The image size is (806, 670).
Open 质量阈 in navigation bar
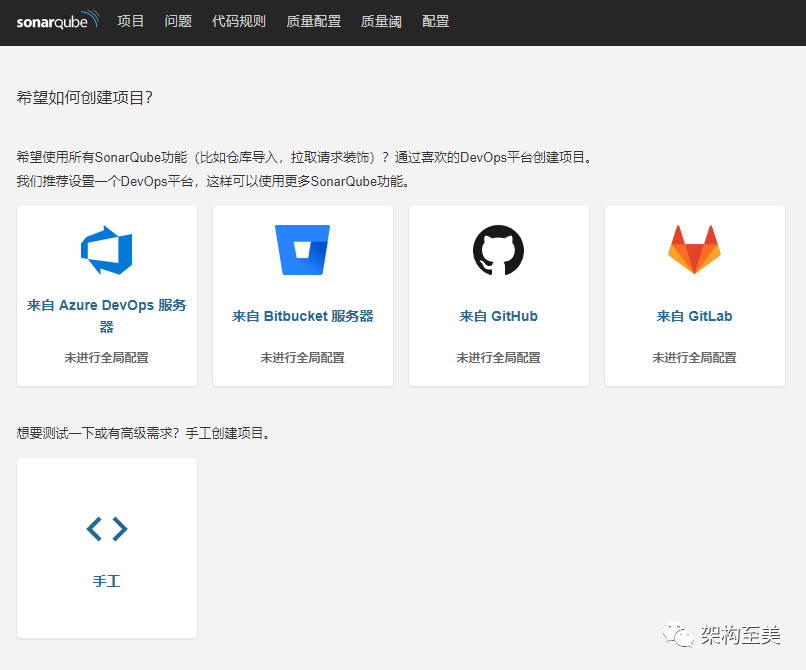[x=381, y=21]
